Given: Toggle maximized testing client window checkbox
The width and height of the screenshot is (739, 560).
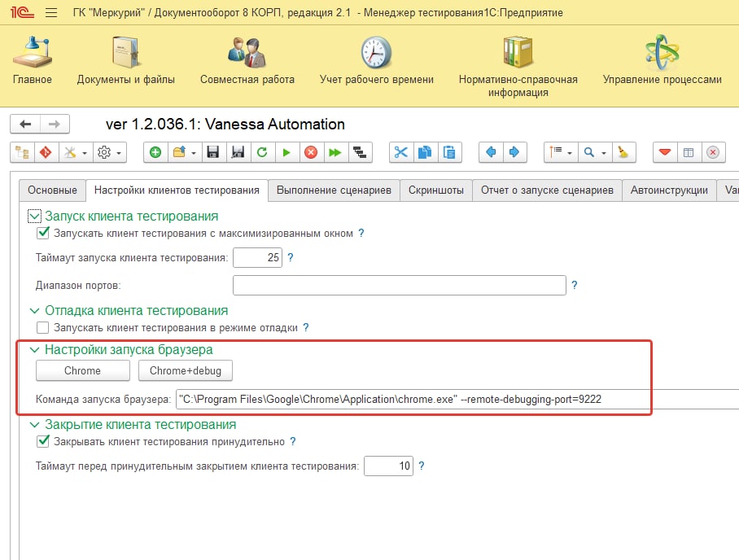Looking at the screenshot, I should [43, 233].
